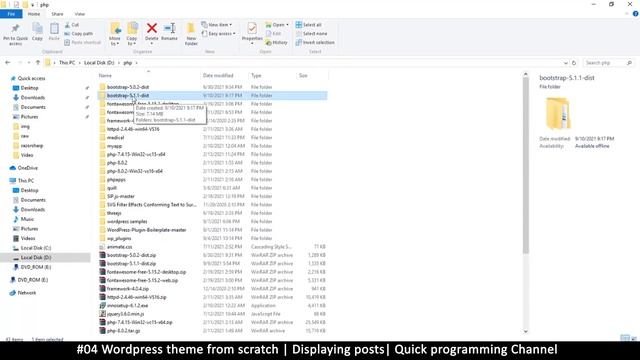
Task: Open the ribbon help icon
Action: (x=636, y=14)
